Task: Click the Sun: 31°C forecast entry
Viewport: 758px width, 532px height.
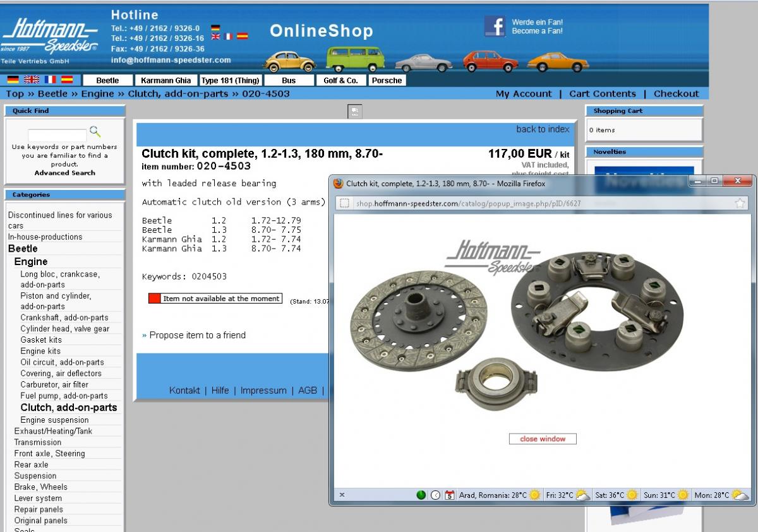Action: pos(666,495)
